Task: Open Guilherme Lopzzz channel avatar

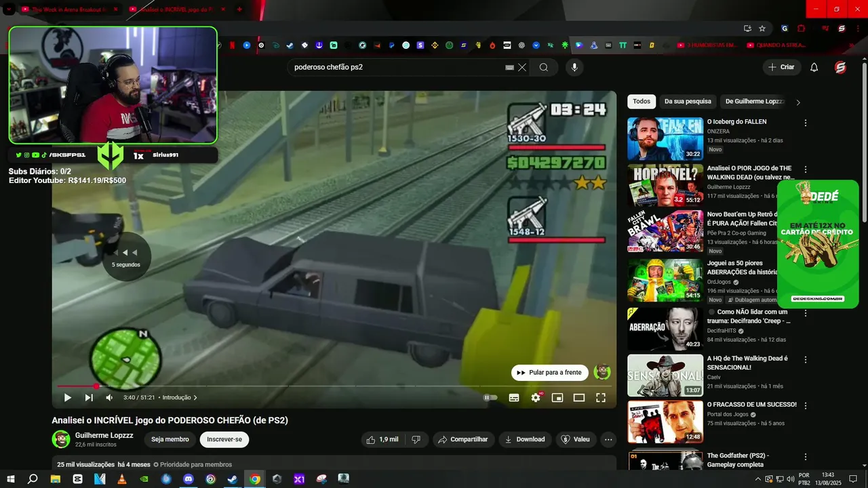Action: [61, 439]
